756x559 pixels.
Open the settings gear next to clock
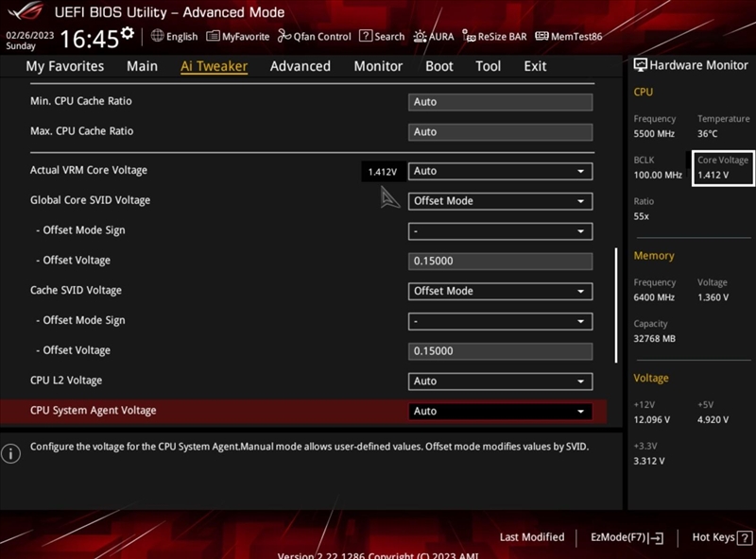point(128,33)
